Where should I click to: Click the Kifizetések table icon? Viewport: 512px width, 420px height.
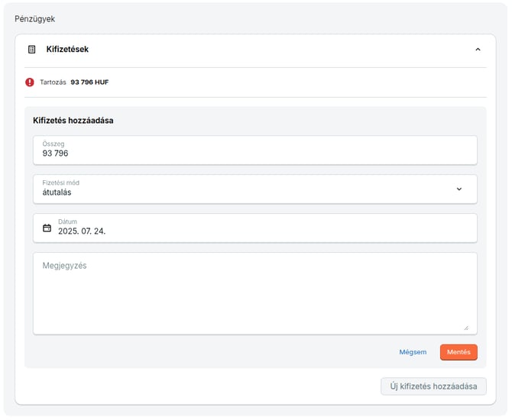[32, 50]
